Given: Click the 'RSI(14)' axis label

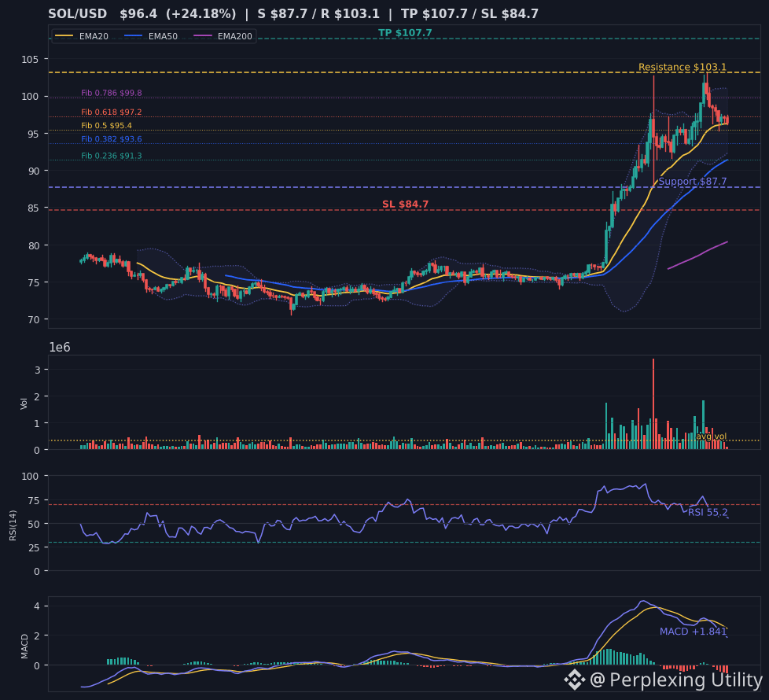Looking at the screenshot, I should tap(13, 525).
